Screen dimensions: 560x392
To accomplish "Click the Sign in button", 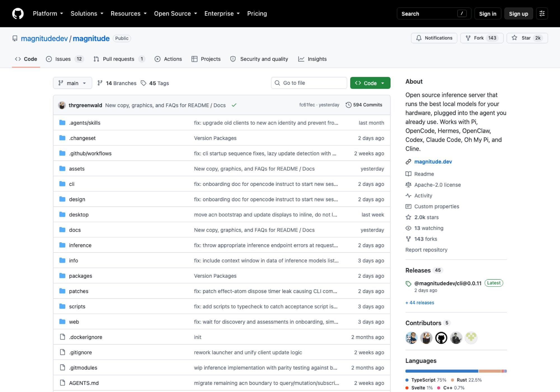I will point(487,13).
